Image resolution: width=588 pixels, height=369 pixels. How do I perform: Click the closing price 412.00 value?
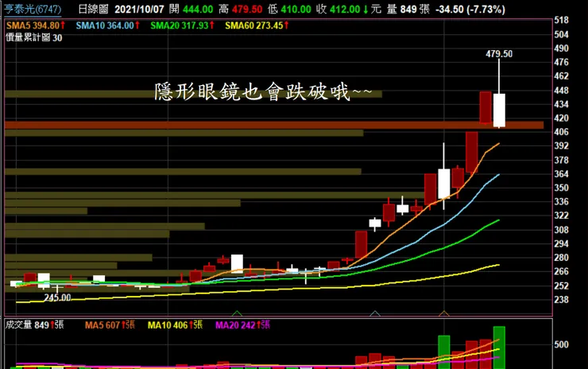[x=345, y=10]
